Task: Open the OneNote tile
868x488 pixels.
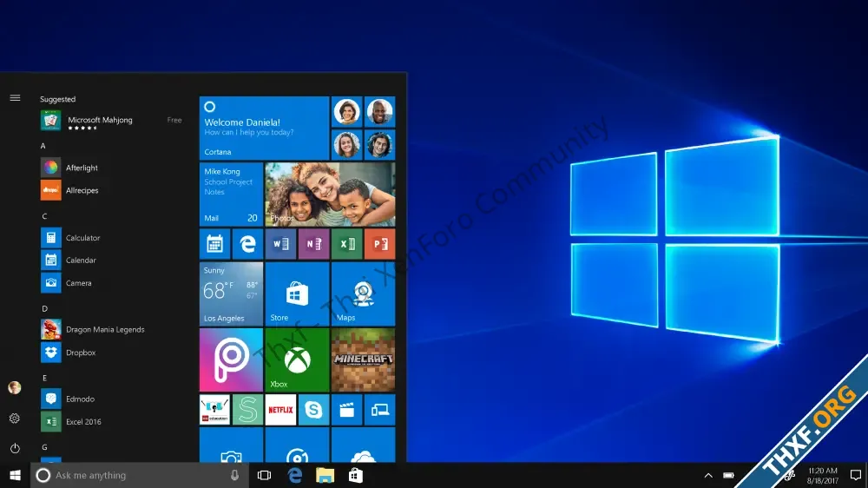Action: 314,244
